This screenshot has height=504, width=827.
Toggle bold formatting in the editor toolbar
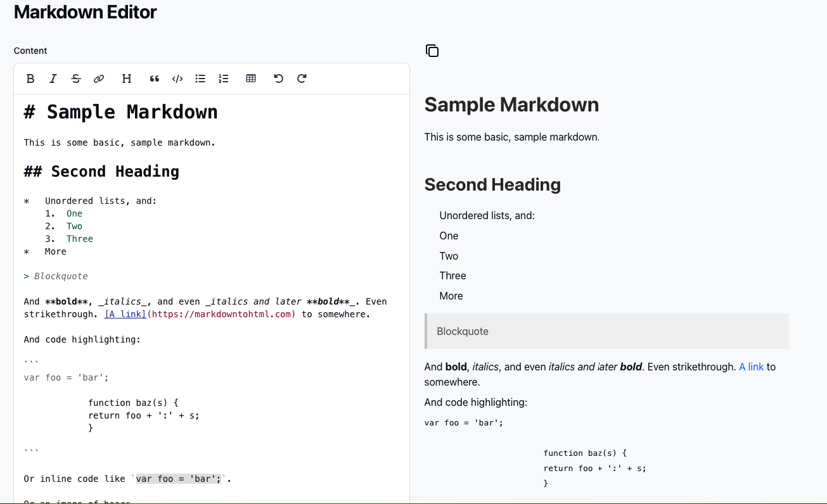pos(30,78)
